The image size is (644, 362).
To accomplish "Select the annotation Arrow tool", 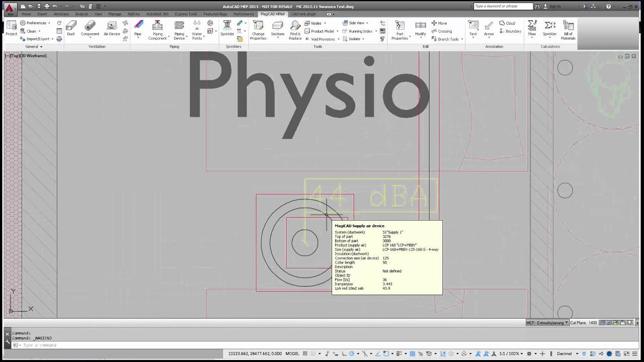I will point(489,29).
